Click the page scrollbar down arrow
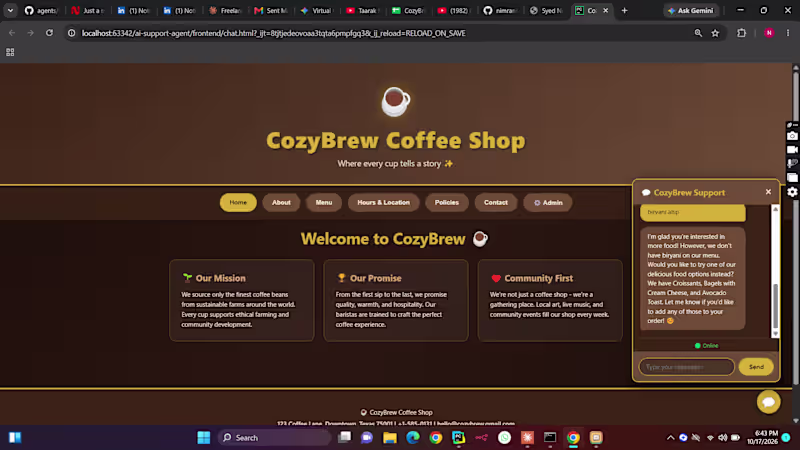This screenshot has width=800, height=450. click(x=795, y=421)
